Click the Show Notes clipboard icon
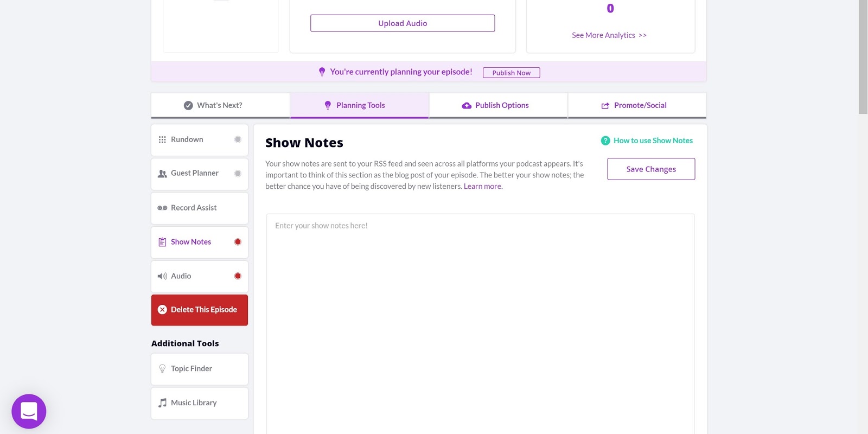The image size is (868, 434). [162, 242]
